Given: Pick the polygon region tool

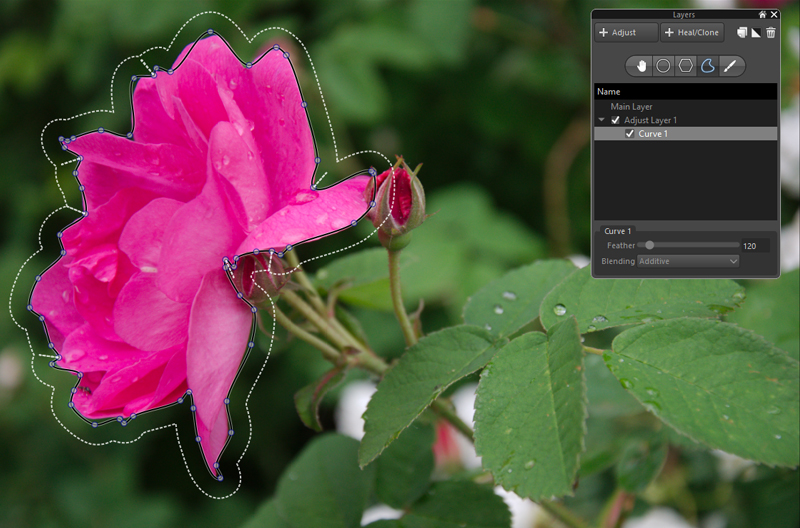Looking at the screenshot, I should click(686, 66).
